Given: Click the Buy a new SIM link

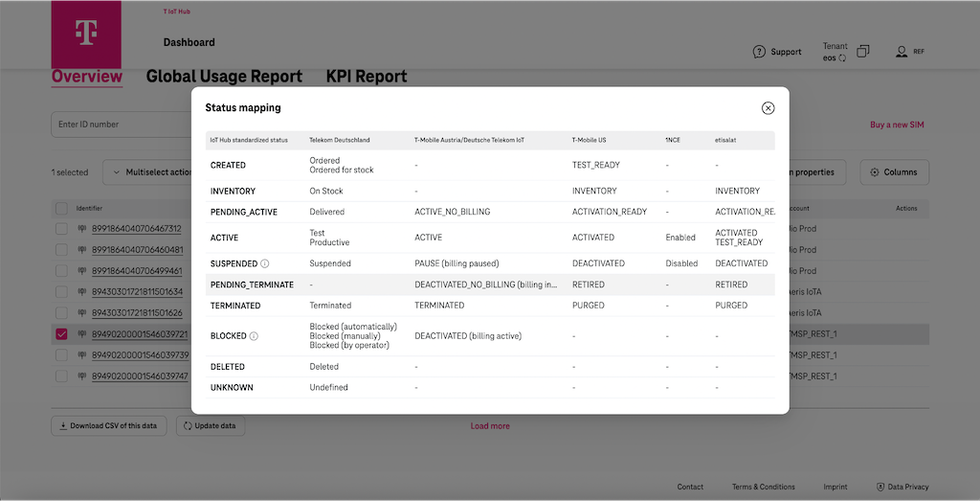Looking at the screenshot, I should coord(896,125).
